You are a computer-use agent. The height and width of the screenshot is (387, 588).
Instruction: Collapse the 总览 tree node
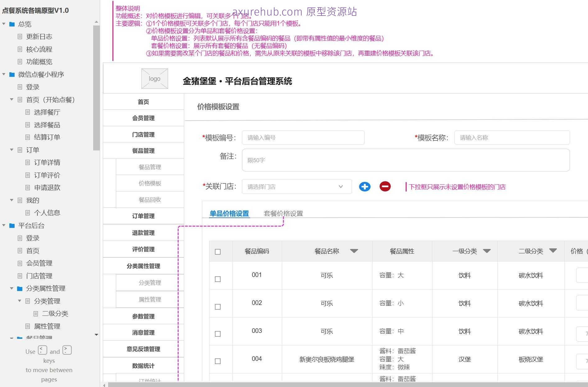pos(4,24)
